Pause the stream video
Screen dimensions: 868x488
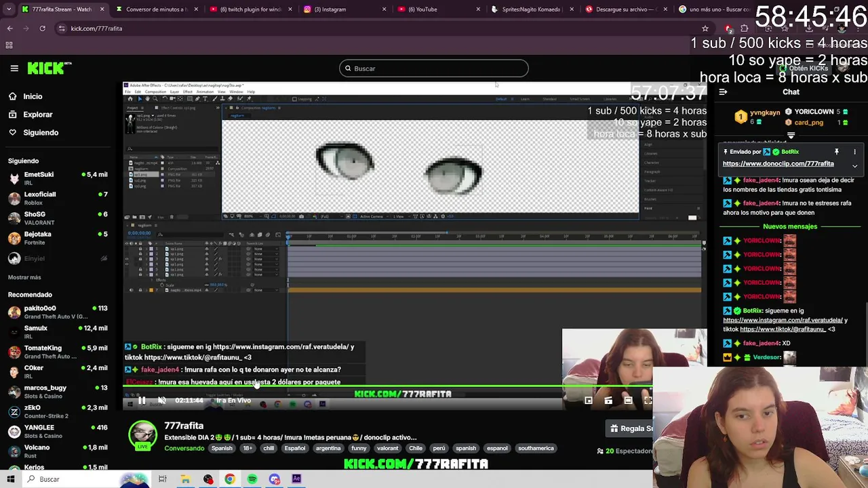[x=142, y=401]
